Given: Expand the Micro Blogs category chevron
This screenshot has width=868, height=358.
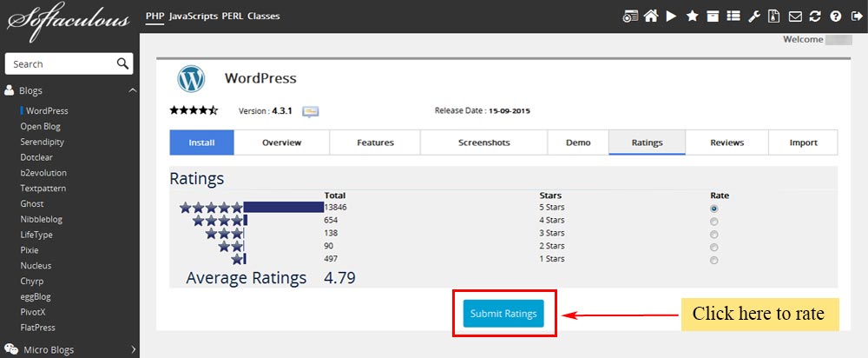Looking at the screenshot, I should pyautogui.click(x=134, y=349).
